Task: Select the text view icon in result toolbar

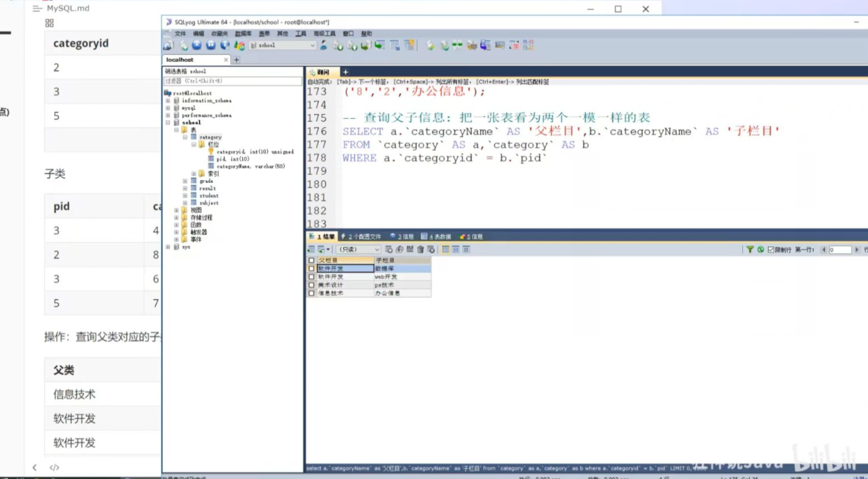Action: [x=466, y=249]
